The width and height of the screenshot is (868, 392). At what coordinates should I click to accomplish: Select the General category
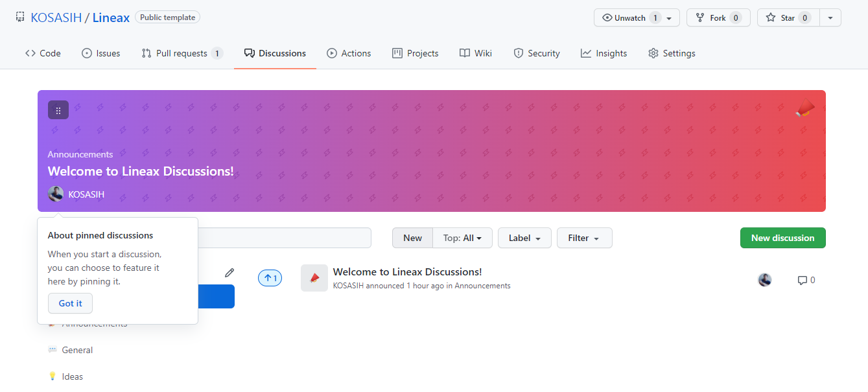77,350
